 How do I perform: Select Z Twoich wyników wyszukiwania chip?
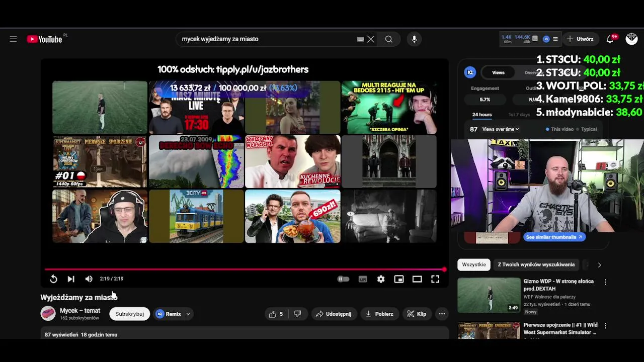tap(536, 264)
